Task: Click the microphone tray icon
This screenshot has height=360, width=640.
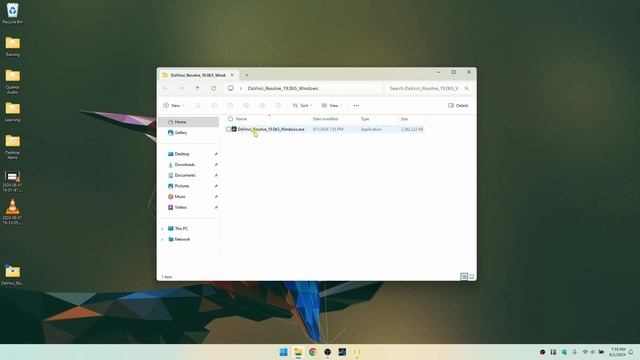Action: (x=574, y=352)
